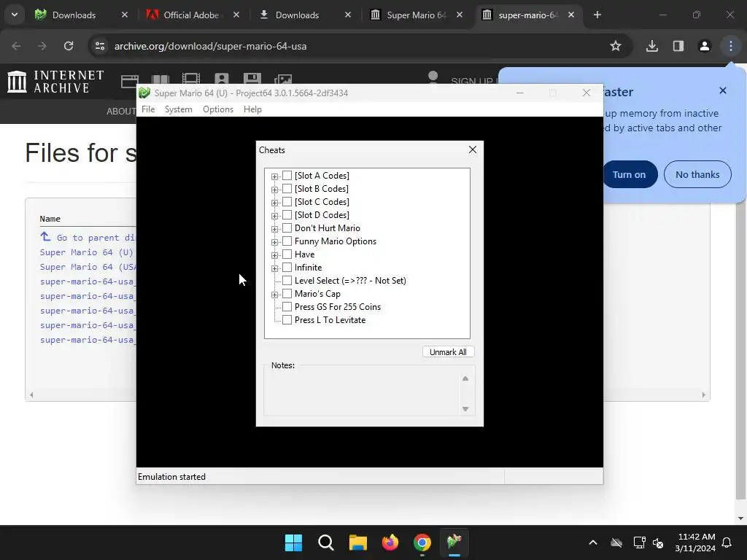This screenshot has height=560, width=747.
Task: Check the Have cheat checkbox
Action: [287, 254]
